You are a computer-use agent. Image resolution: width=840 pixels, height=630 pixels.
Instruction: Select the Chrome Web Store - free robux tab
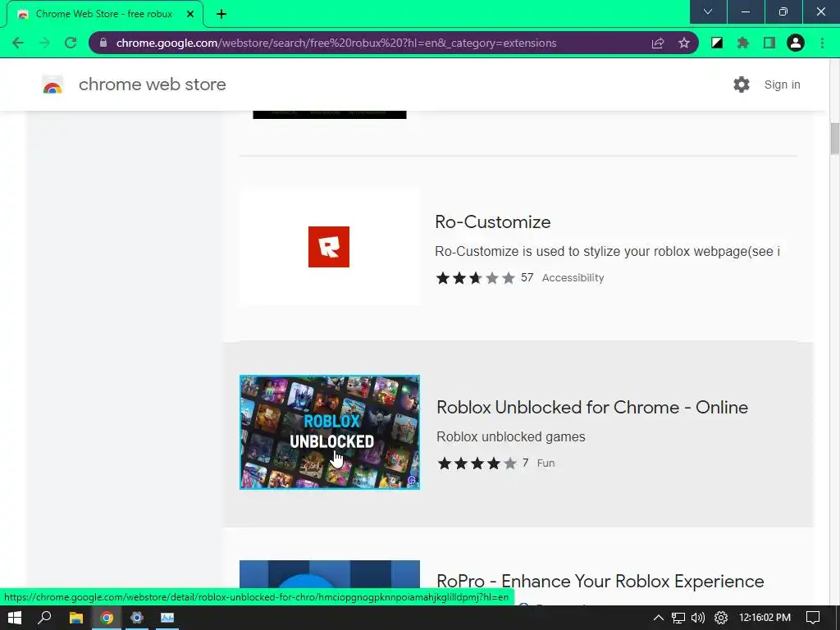[105, 14]
